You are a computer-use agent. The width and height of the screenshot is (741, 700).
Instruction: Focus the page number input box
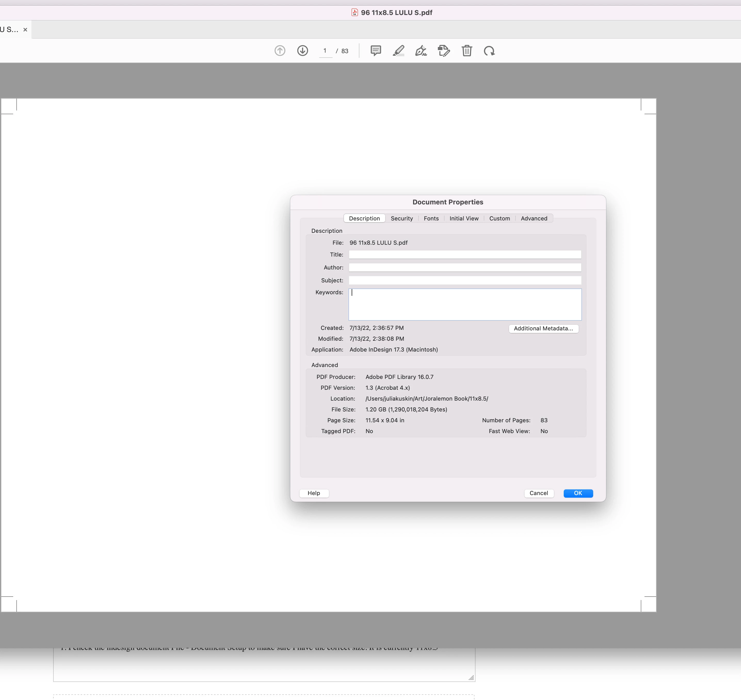click(325, 51)
